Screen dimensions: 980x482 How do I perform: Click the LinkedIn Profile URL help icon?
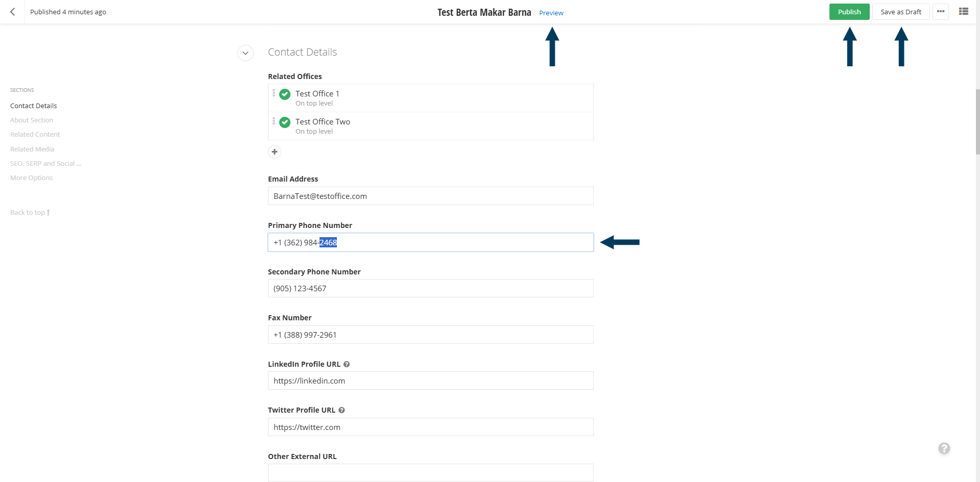coord(347,364)
